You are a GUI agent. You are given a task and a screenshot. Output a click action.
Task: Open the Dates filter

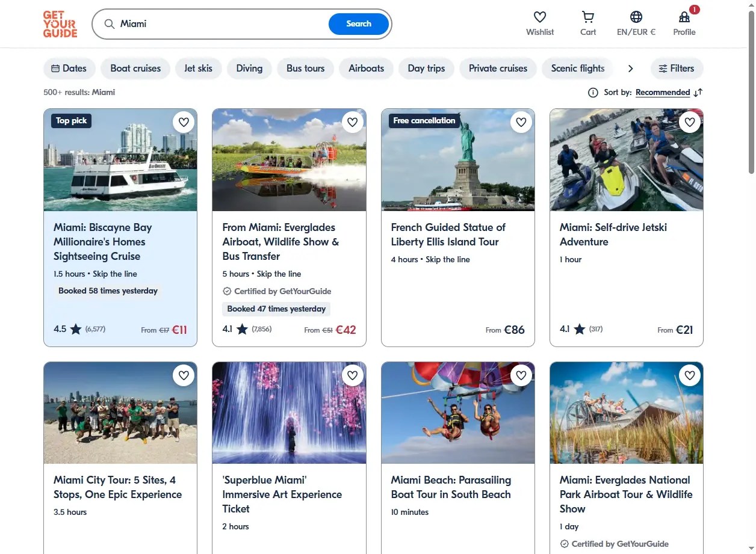[69, 69]
